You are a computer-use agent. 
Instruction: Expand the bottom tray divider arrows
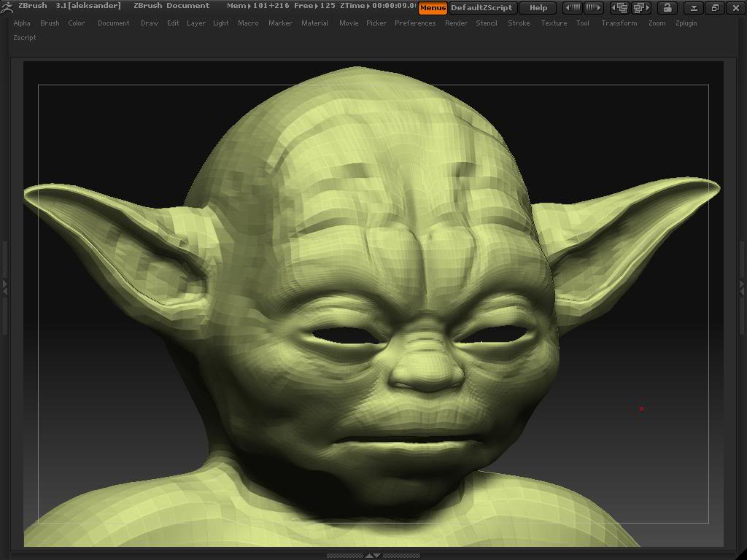coord(373,555)
